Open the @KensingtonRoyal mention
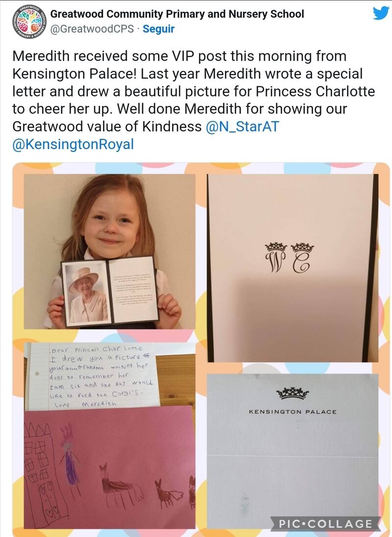This screenshot has height=537, width=392. [73, 144]
